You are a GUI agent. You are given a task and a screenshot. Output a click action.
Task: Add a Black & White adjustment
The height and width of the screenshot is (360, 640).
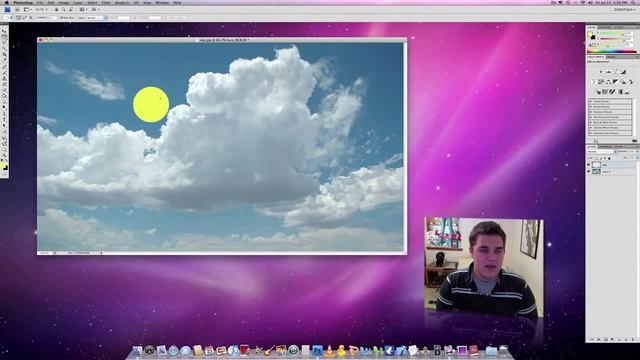coord(616,82)
